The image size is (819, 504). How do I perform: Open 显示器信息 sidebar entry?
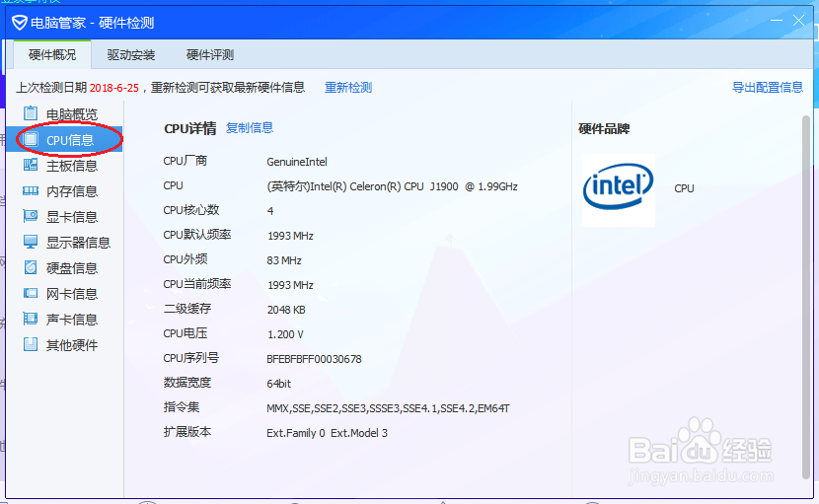pyautogui.click(x=64, y=243)
